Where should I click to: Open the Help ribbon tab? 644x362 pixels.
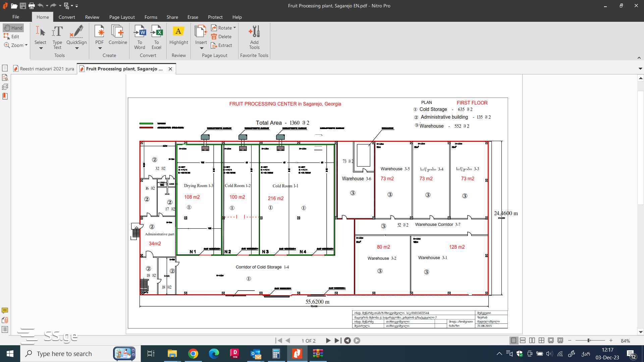[x=237, y=17]
